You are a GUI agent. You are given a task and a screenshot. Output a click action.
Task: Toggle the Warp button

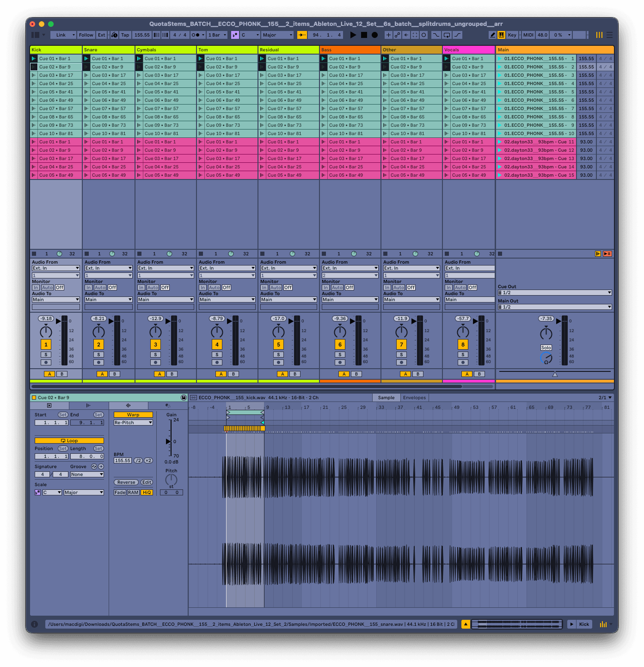click(x=133, y=415)
